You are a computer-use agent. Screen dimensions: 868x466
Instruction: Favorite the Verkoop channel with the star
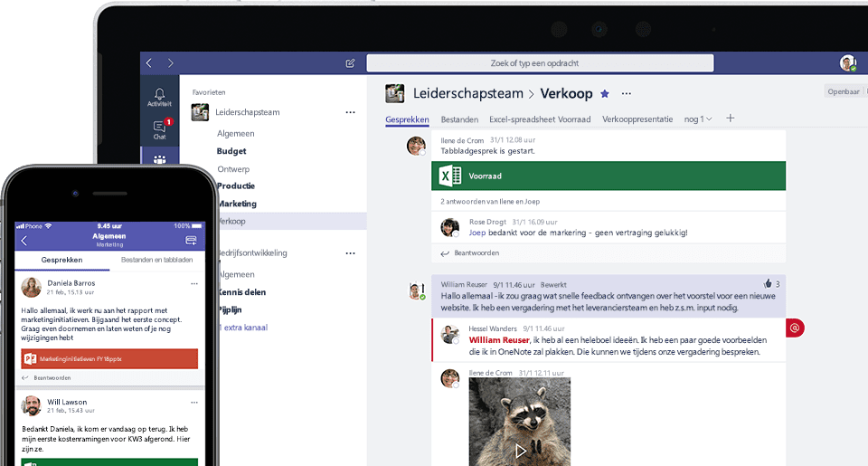[x=605, y=93]
